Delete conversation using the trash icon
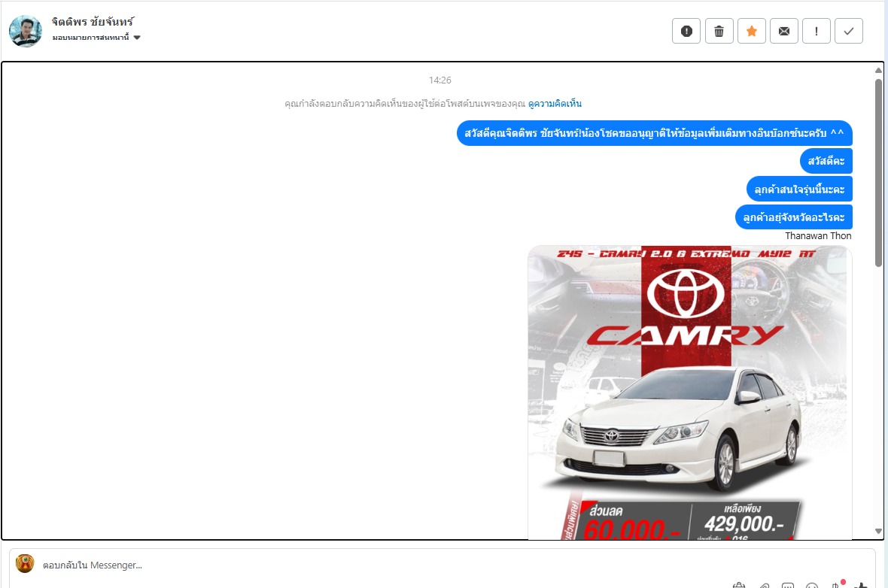This screenshot has width=888, height=588. pyautogui.click(x=719, y=32)
